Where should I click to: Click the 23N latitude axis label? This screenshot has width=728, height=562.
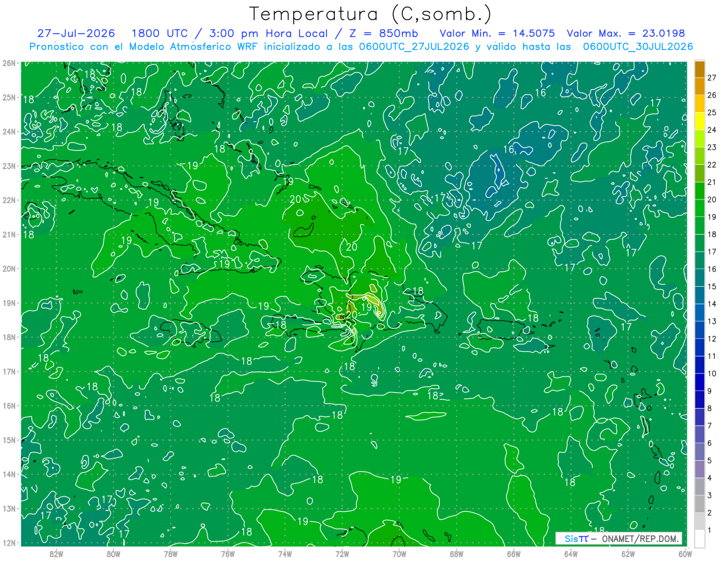point(8,166)
